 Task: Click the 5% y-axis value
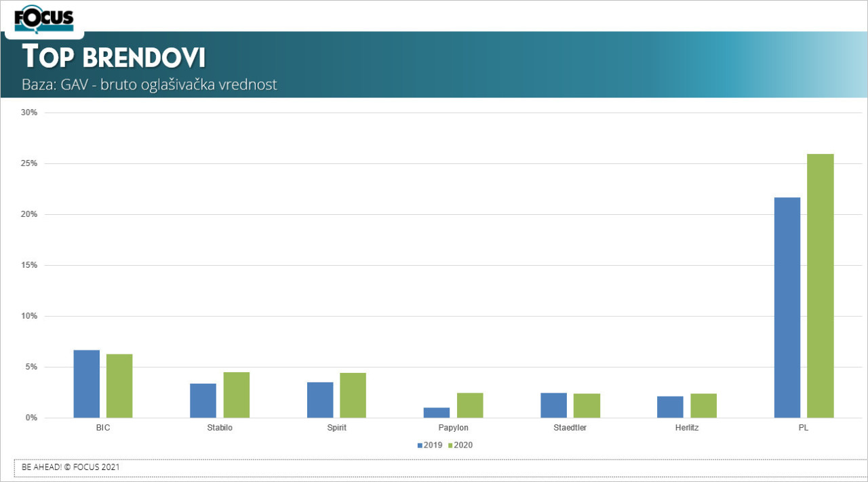(x=32, y=367)
